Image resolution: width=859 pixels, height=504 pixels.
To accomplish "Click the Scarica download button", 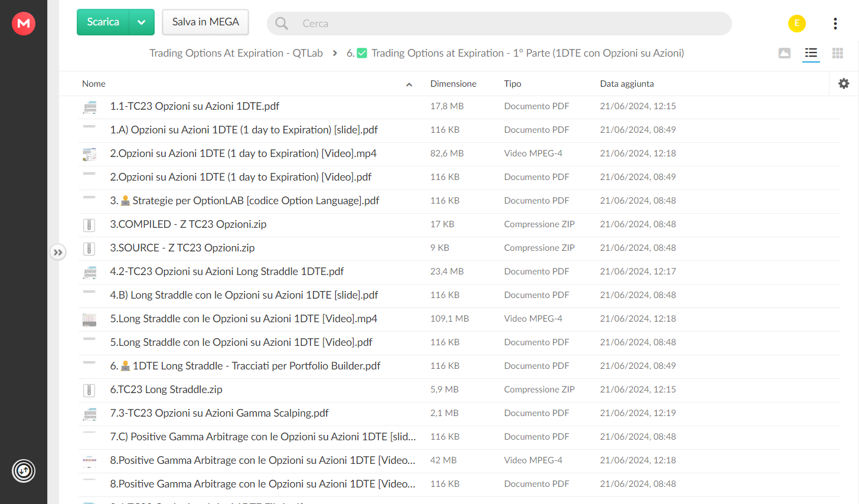I will coord(103,22).
